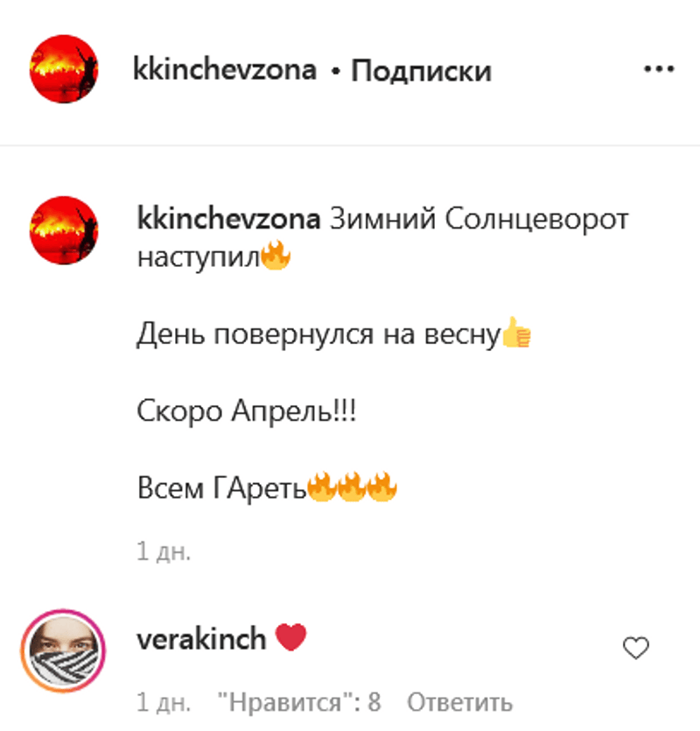Select the Скоро Апрель!!! caption line
The width and height of the screenshot is (700, 731).
(x=247, y=411)
